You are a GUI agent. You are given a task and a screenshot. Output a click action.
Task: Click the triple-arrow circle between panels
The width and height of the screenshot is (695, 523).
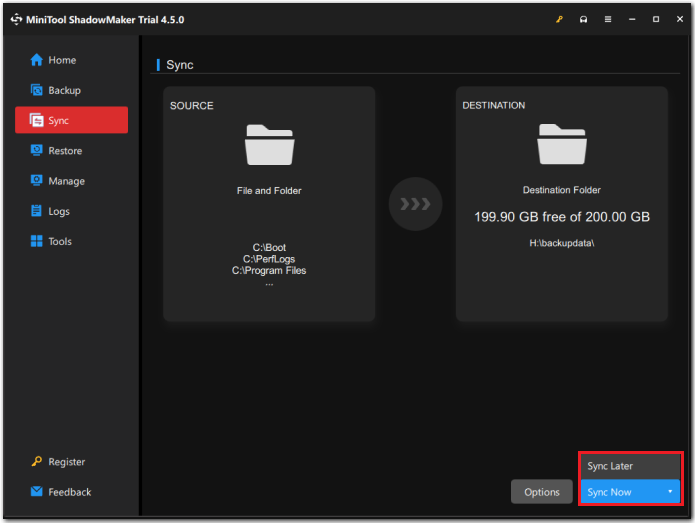click(x=415, y=204)
